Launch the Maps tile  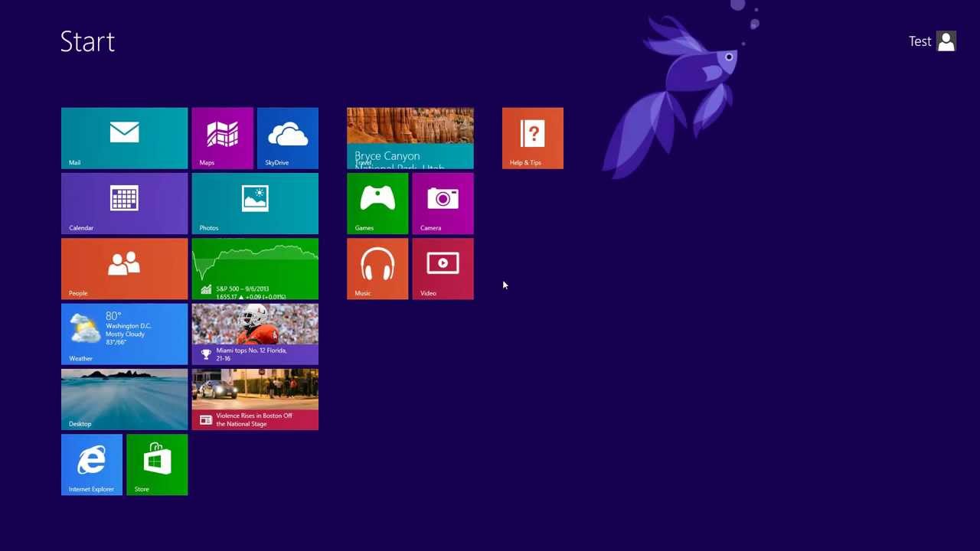(222, 139)
